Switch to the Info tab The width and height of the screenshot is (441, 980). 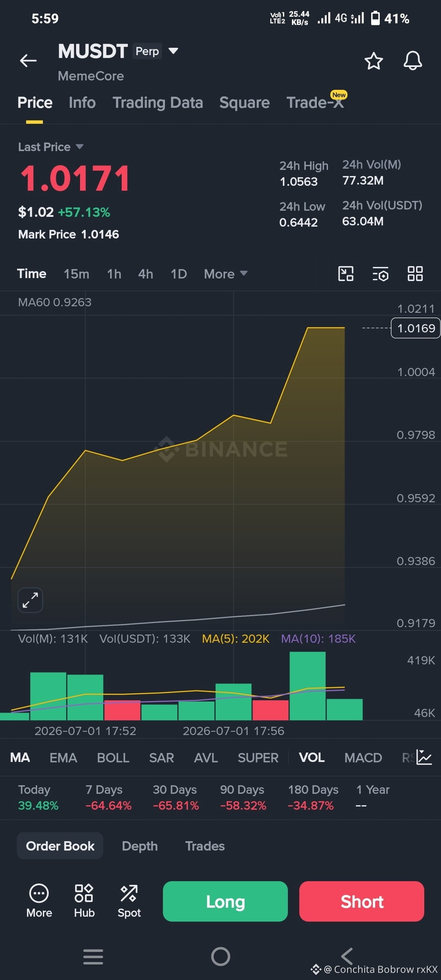(x=82, y=102)
